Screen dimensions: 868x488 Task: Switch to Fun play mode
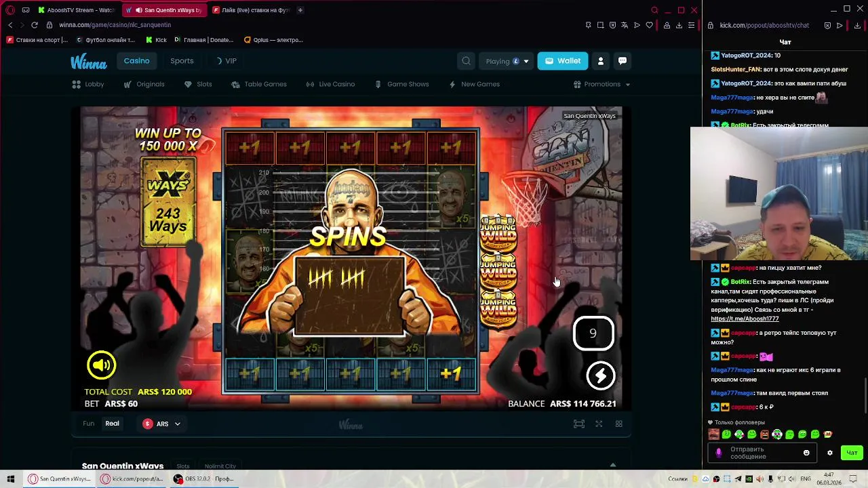(x=88, y=424)
